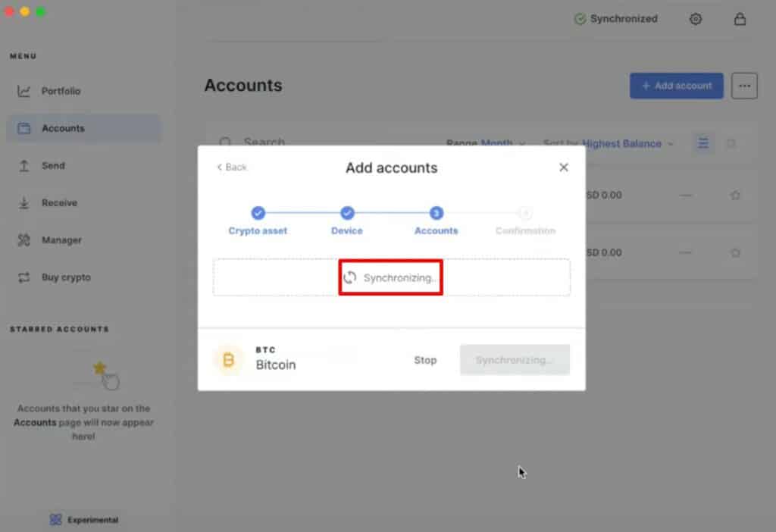Star the first account row

point(734,196)
